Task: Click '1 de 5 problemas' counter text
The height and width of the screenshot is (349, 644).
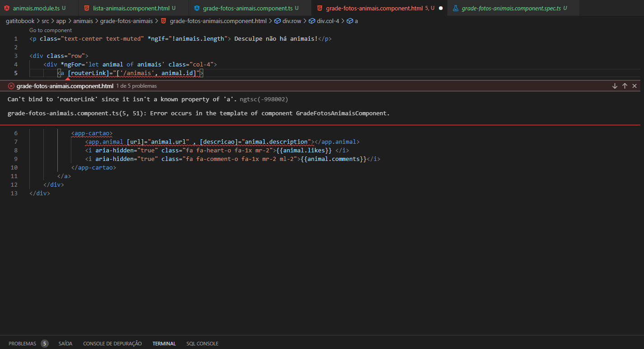Action: coord(137,86)
